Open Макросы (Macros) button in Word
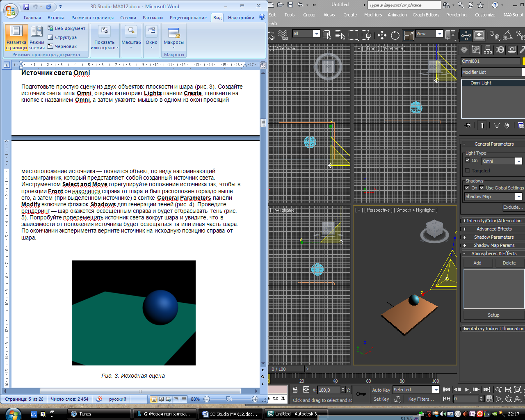The image size is (525, 420). click(x=173, y=37)
